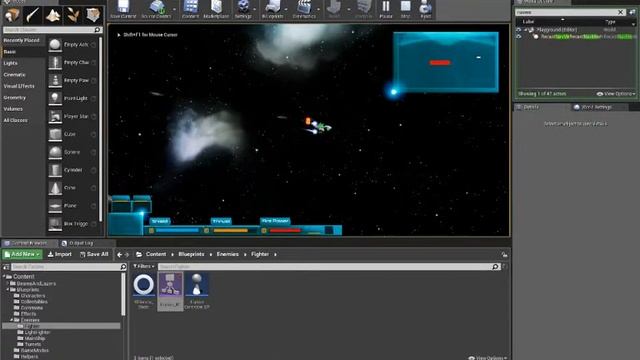Image resolution: width=640 pixels, height=360 pixels.
Task: Click the Empty Pawn placement icon
Action: coord(55,80)
